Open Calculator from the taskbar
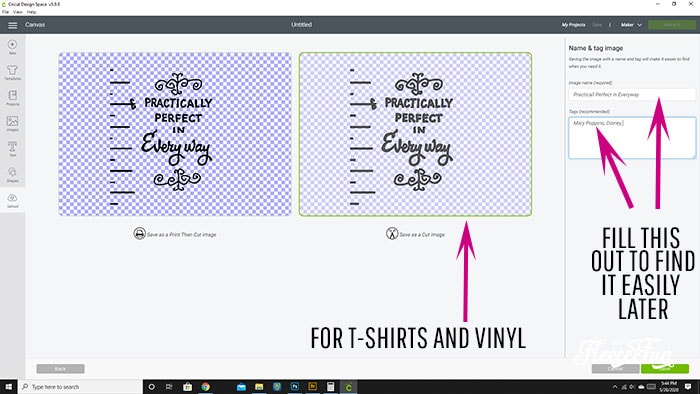Image resolution: width=700 pixels, height=394 pixels. coord(330,387)
